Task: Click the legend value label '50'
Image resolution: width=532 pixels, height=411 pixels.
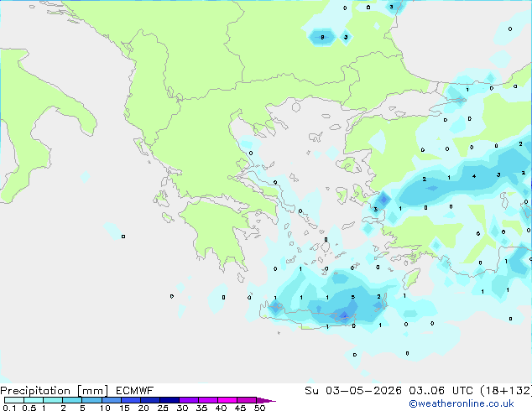Action: [259, 408]
